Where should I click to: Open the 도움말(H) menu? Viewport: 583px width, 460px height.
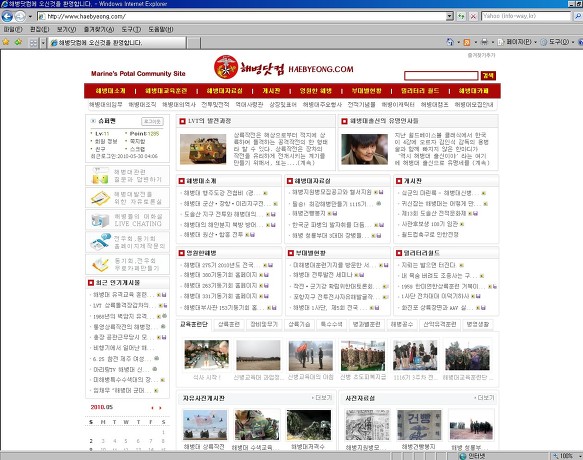tap(161, 29)
